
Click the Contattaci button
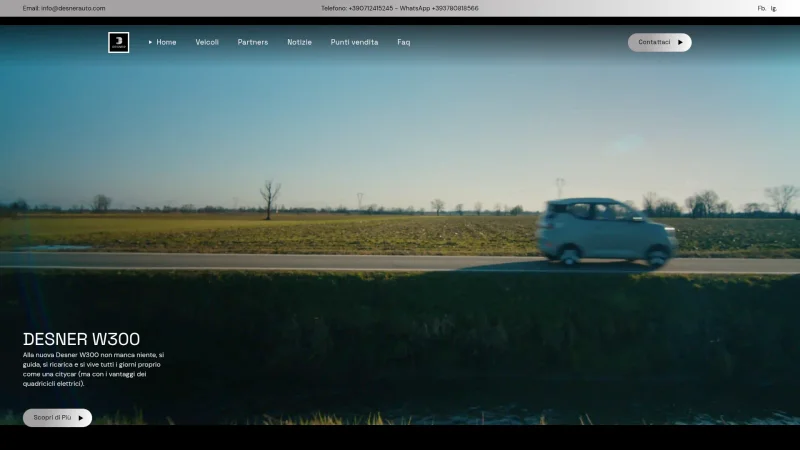coord(659,42)
